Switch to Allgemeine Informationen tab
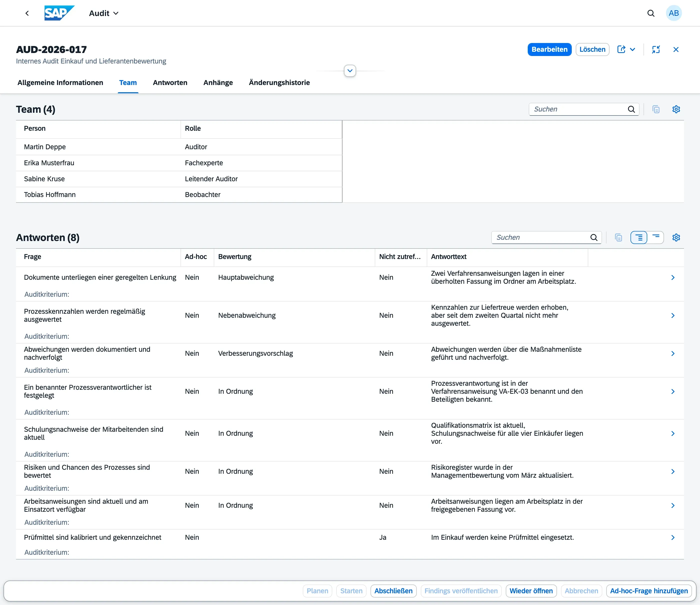 pyautogui.click(x=60, y=82)
